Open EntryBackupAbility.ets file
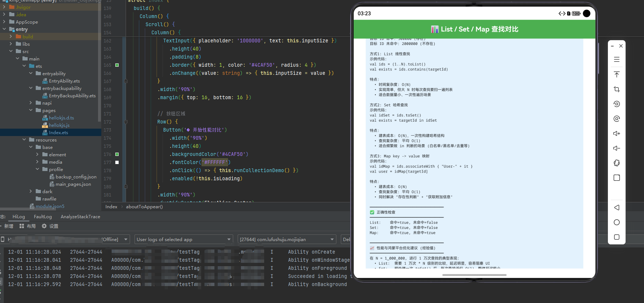The height and width of the screenshot is (303, 644). pos(69,95)
